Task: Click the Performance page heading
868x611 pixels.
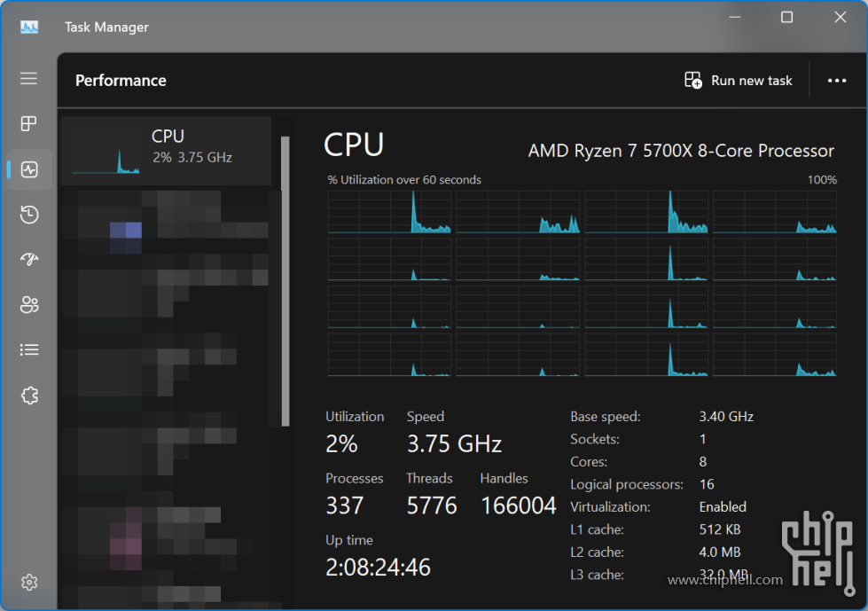Action: [121, 81]
